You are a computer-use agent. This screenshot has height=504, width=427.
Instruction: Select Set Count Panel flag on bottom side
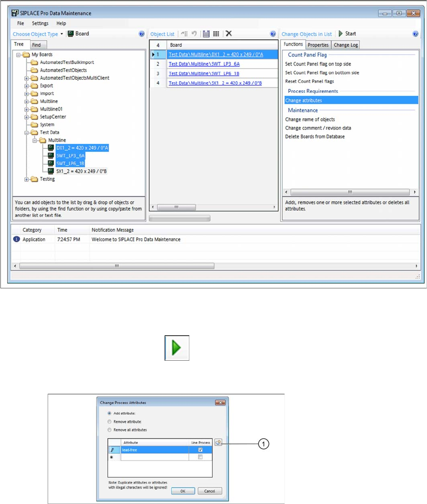point(322,73)
